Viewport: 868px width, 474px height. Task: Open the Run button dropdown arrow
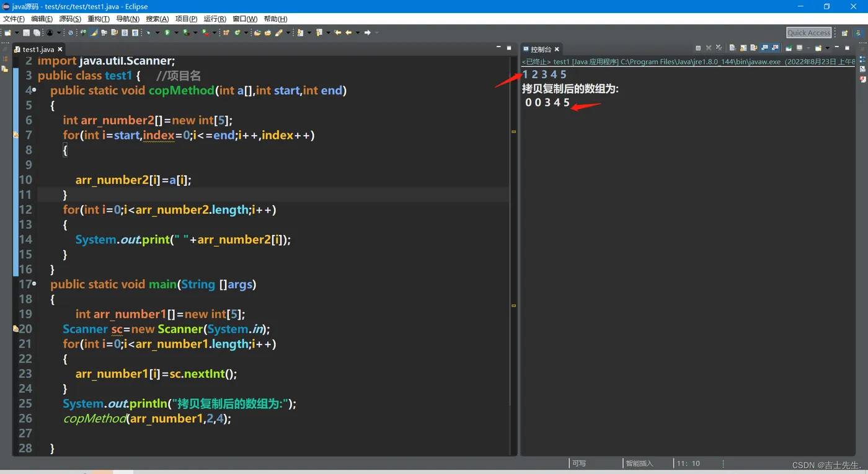coord(175,33)
